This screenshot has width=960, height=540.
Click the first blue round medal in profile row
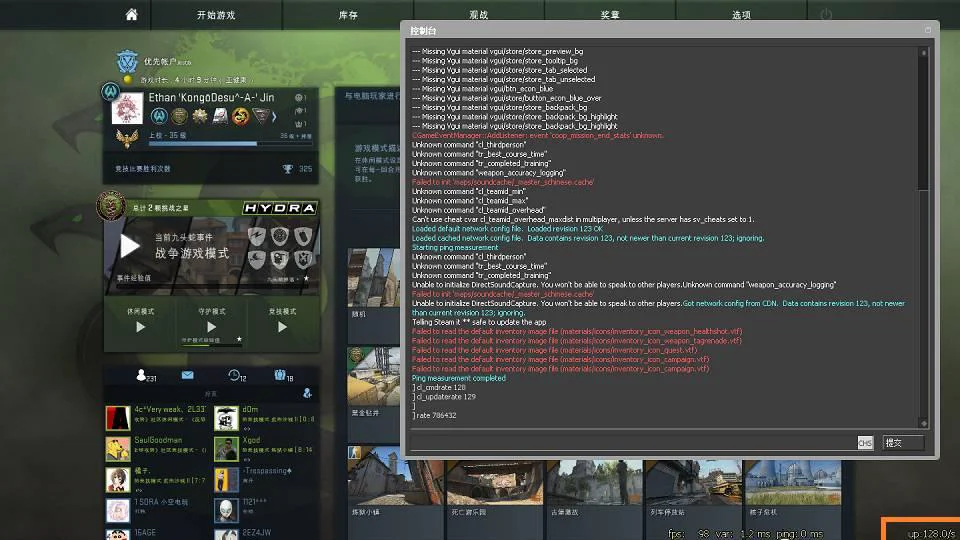pyautogui.click(x=159, y=115)
